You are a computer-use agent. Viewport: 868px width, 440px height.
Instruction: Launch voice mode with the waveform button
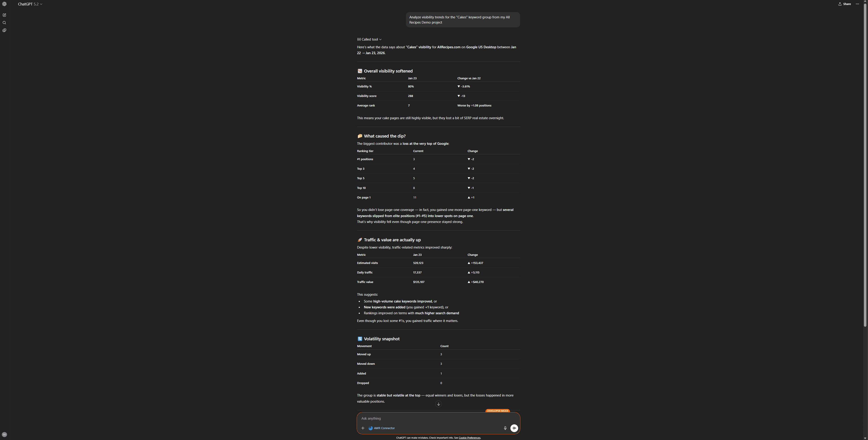(x=514, y=428)
